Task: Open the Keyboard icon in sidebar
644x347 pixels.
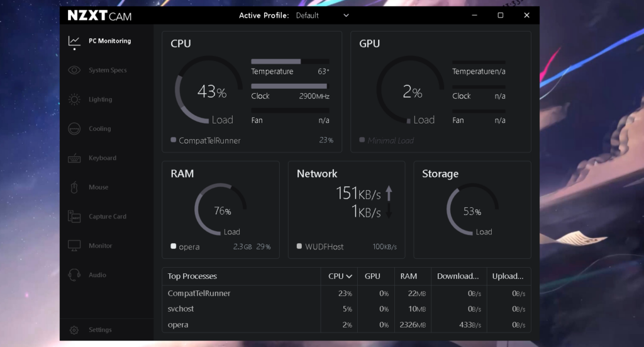Action: pos(74,158)
